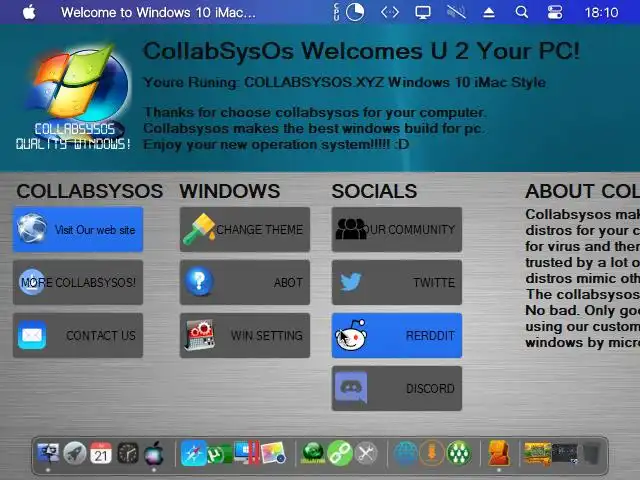
Task: Click the Apple logo in menu bar
Action: (29, 12)
